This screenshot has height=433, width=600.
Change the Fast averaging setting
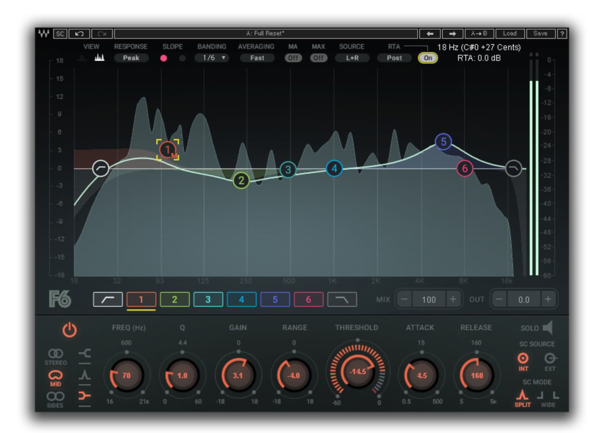257,58
